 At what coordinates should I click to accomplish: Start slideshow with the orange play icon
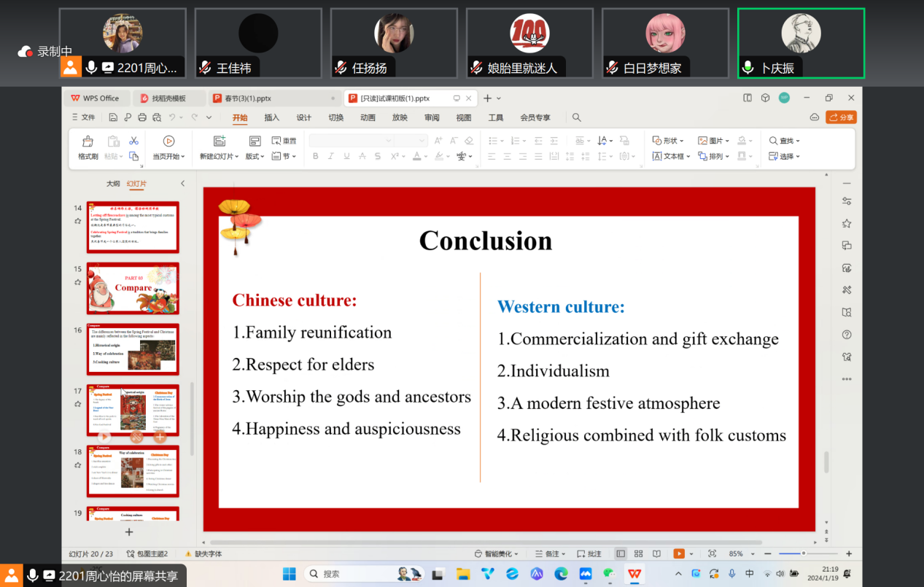click(x=679, y=553)
